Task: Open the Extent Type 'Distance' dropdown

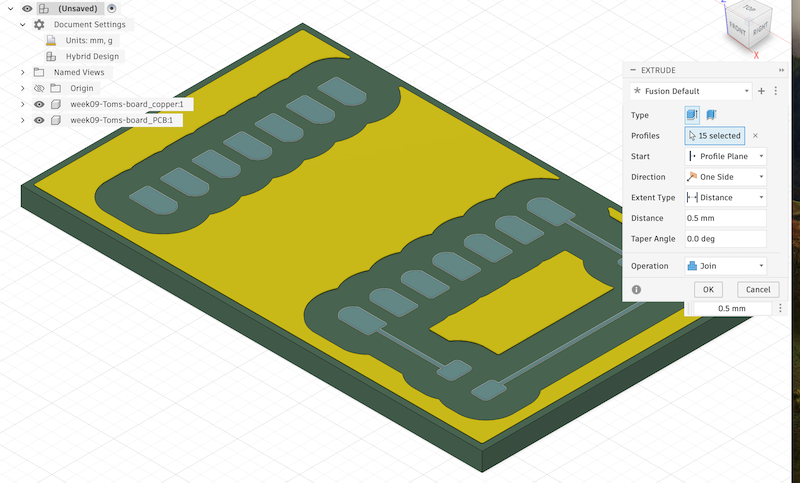Action: coord(725,197)
